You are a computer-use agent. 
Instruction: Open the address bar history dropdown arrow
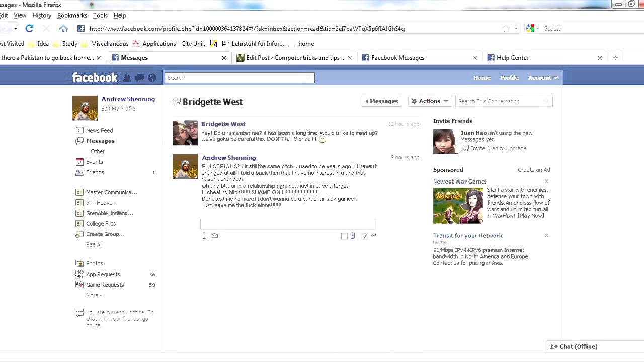coord(516,29)
